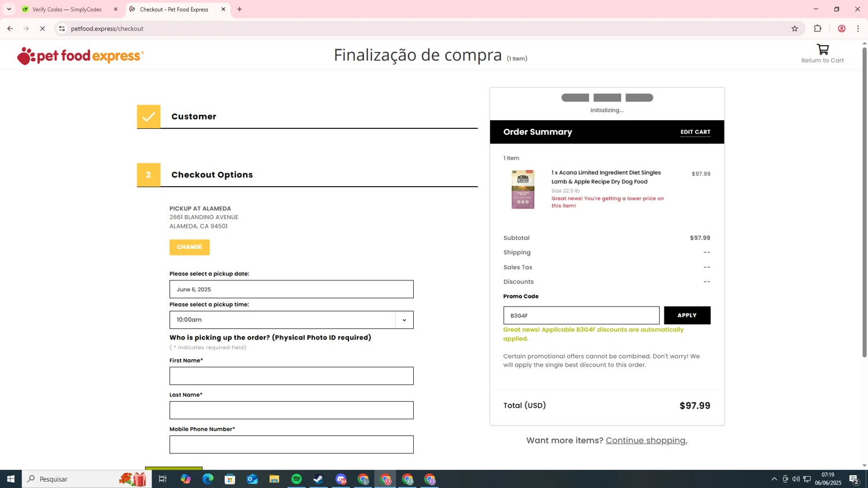The image size is (868, 488).
Task: Go back to the previous page
Action: pyautogui.click(x=10, y=28)
